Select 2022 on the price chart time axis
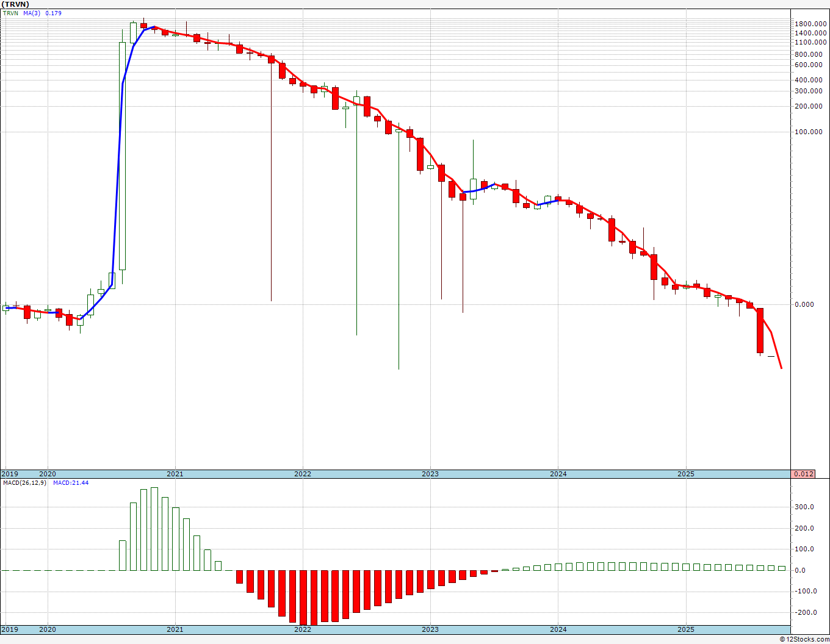Viewport: 830px width, 644px height. click(303, 474)
